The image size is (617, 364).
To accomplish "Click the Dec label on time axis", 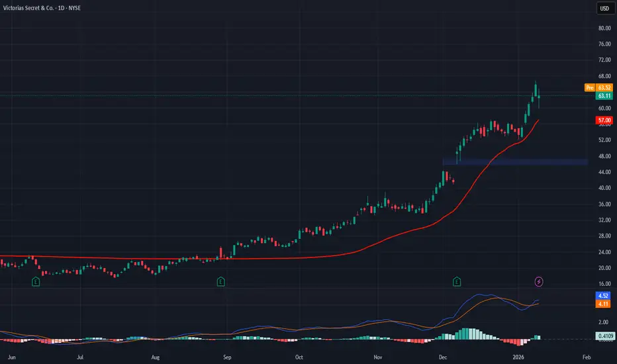I will click(x=443, y=357).
